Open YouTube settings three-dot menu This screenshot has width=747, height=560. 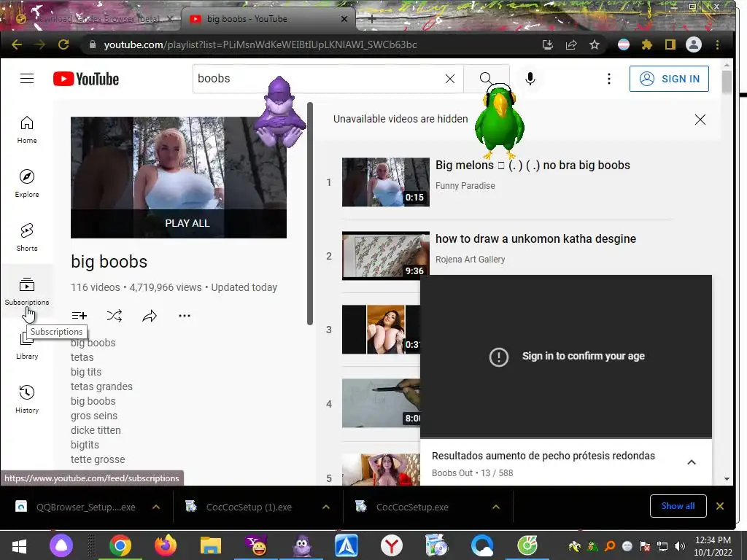(608, 79)
